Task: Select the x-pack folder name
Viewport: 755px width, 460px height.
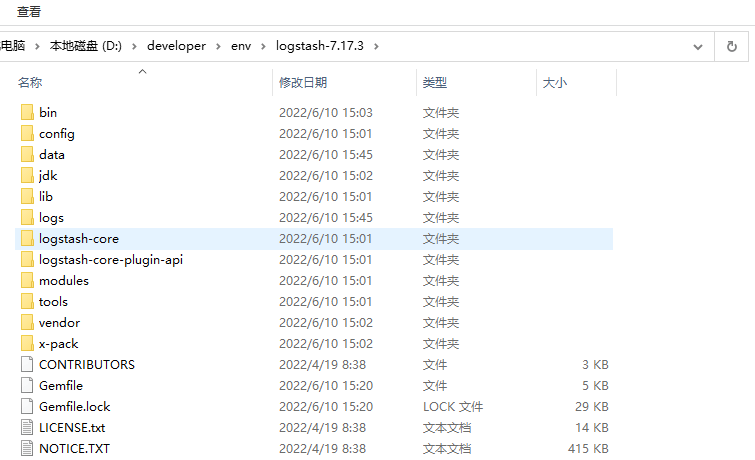Action: [x=58, y=344]
